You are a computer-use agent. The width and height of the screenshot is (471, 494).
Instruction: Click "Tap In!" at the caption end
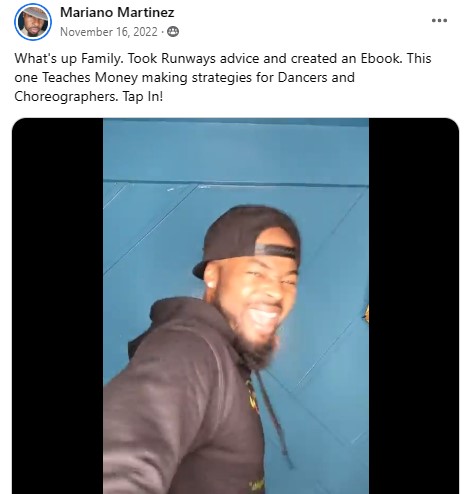[x=143, y=97]
